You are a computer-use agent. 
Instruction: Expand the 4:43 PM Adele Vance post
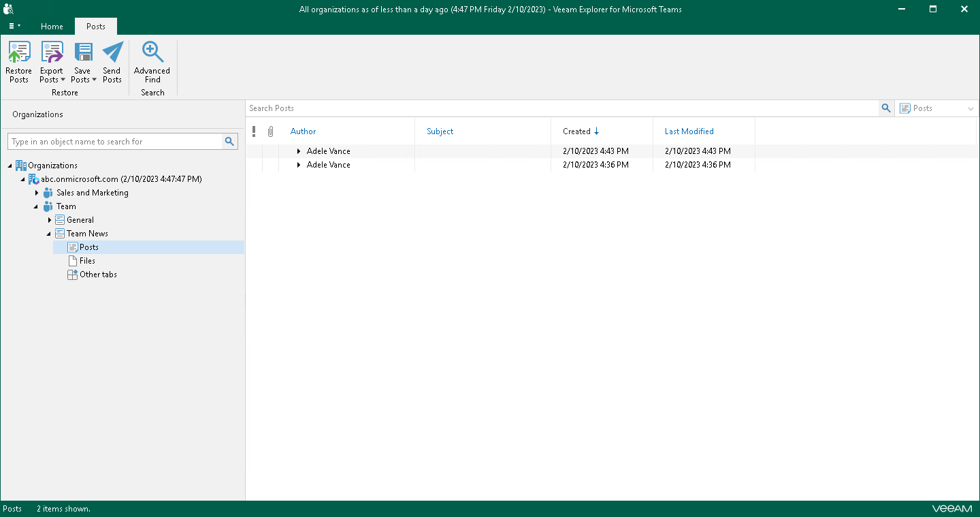coord(299,151)
